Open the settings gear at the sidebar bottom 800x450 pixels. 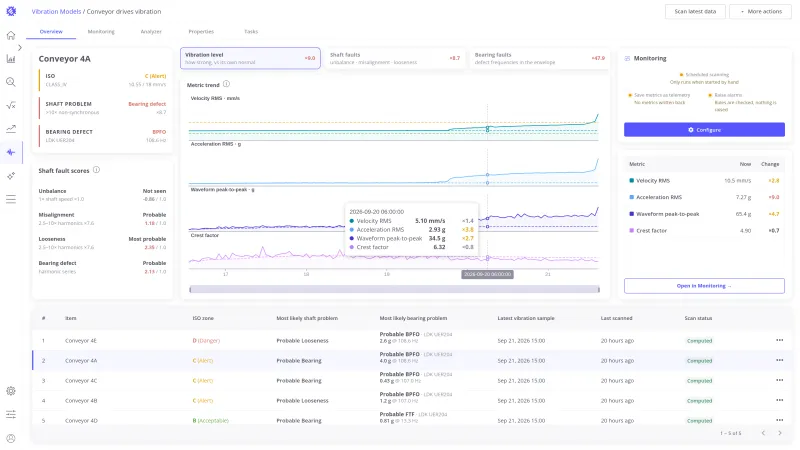coord(11,391)
